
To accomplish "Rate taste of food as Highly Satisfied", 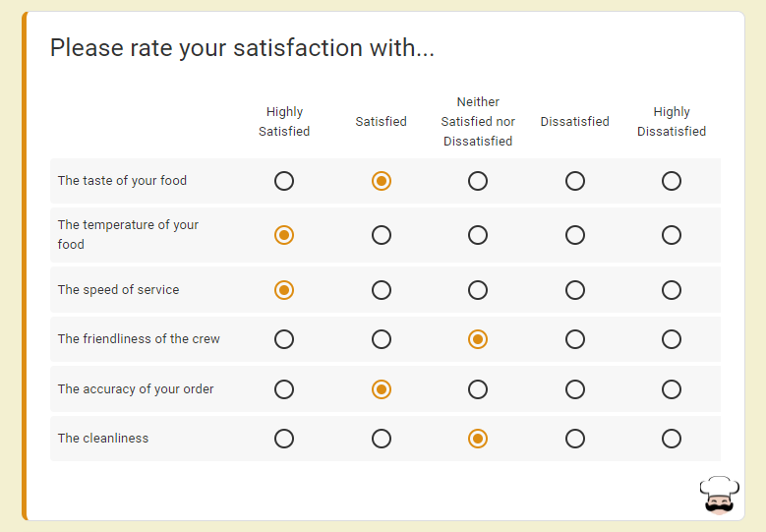I will point(284,181).
